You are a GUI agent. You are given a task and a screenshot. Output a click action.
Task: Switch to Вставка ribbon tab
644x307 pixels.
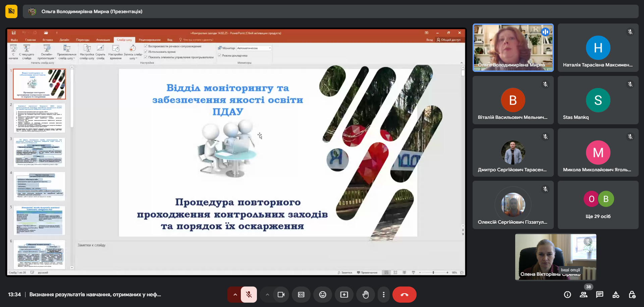click(48, 40)
